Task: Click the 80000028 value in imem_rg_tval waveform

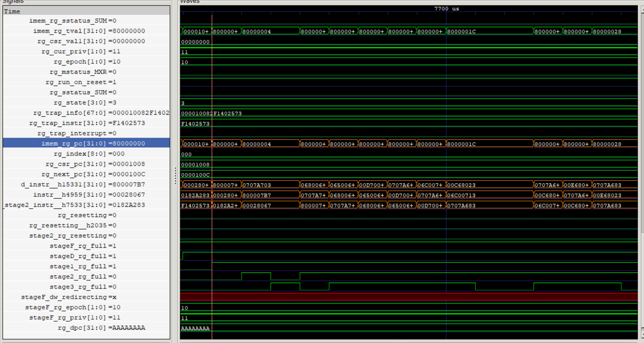Action: click(607, 32)
